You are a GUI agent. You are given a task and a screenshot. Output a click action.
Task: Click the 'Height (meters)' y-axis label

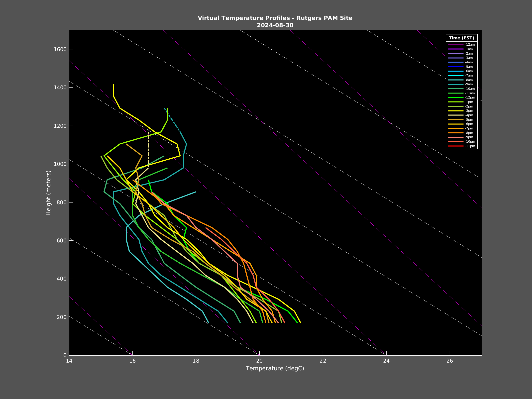[48, 193]
